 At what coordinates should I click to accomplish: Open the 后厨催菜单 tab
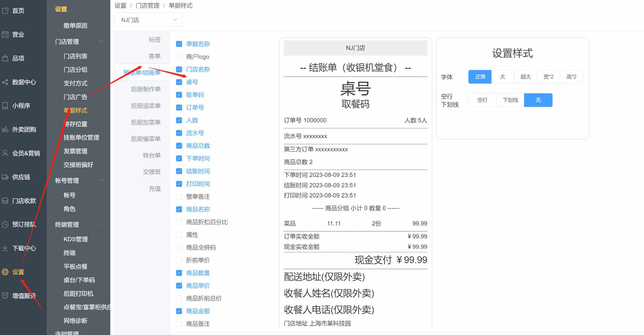click(x=146, y=139)
